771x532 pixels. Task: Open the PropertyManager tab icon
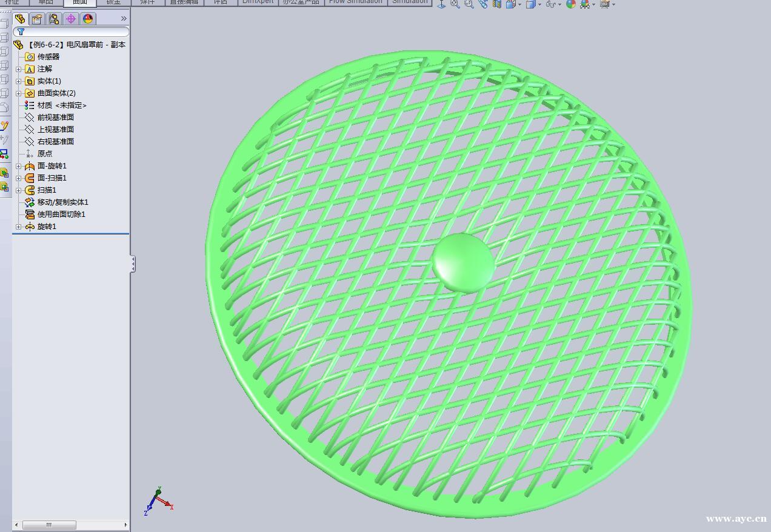36,19
